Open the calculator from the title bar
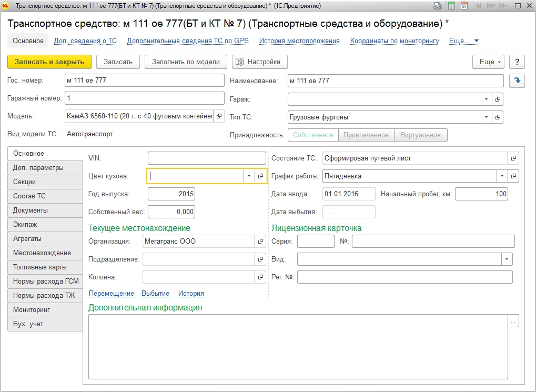The height and width of the screenshot is (392, 536). (451, 6)
